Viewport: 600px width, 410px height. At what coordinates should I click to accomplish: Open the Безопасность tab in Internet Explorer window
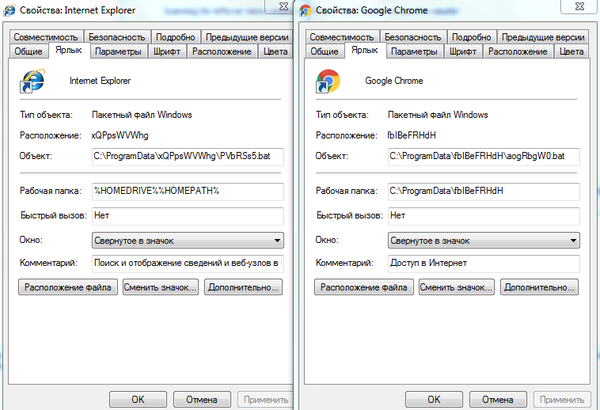tap(117, 37)
